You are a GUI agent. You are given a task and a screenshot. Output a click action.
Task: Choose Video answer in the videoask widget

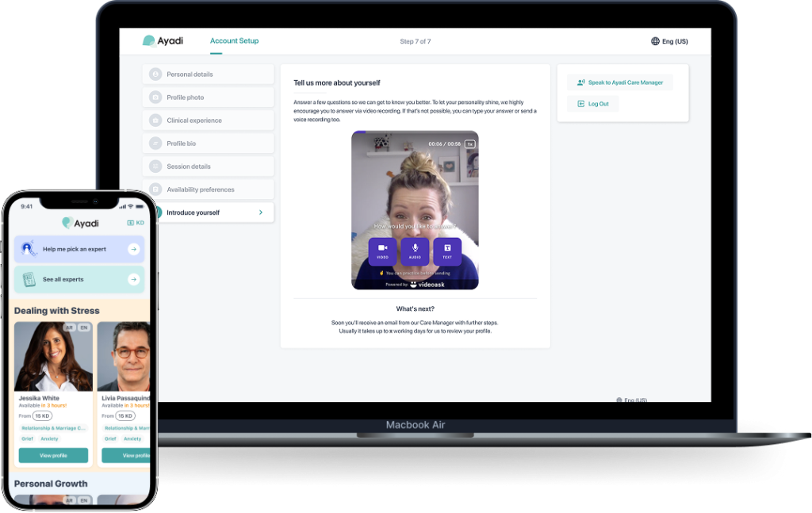[383, 251]
